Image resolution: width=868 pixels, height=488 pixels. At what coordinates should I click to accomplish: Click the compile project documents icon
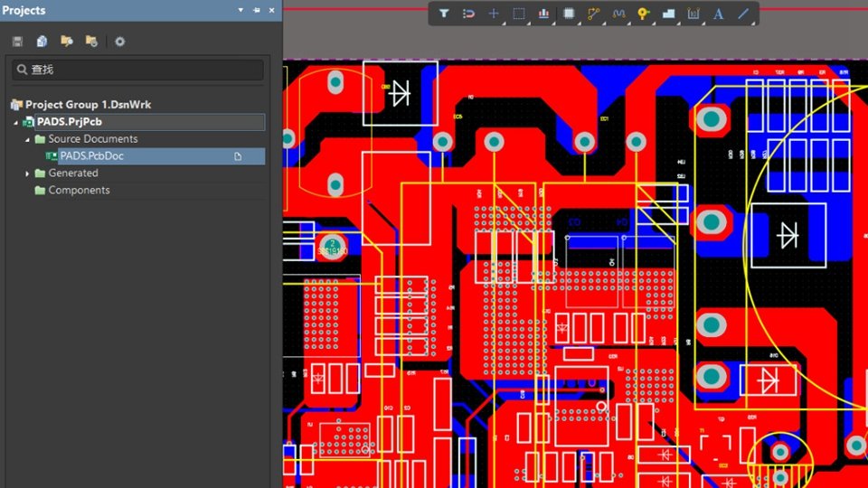(x=42, y=42)
